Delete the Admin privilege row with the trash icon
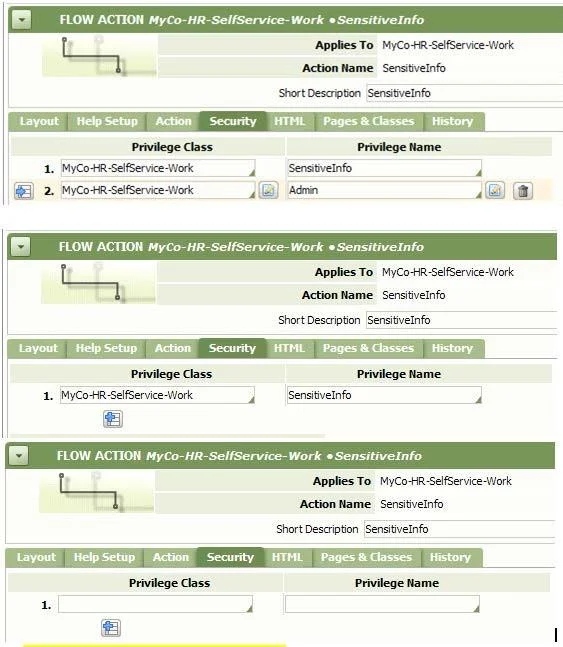 523,191
